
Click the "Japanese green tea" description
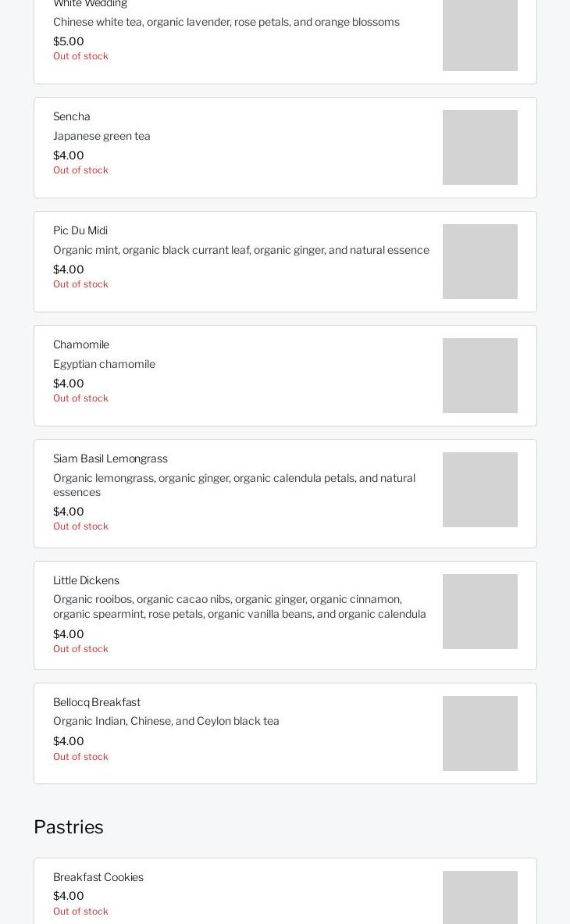pyautogui.click(x=102, y=136)
